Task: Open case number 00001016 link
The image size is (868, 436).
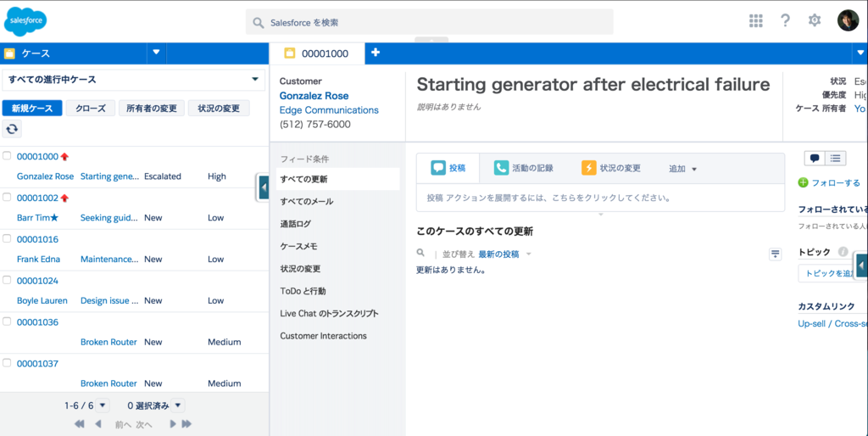Action: click(x=37, y=239)
